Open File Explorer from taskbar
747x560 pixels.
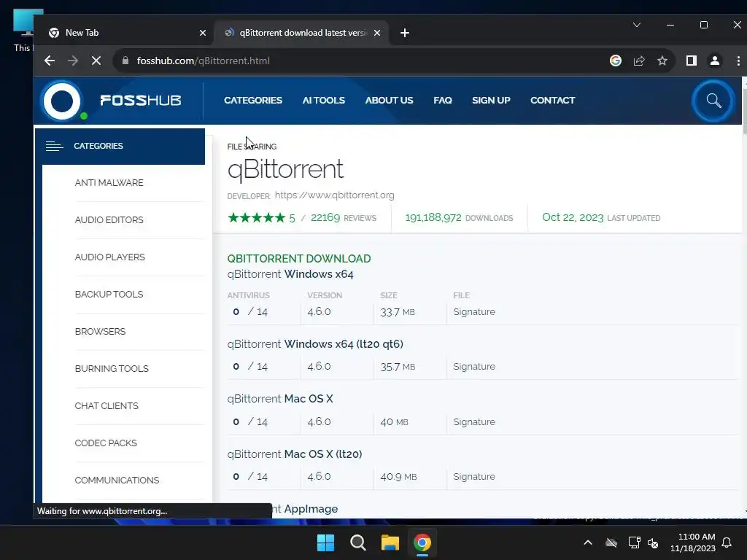[390, 542]
